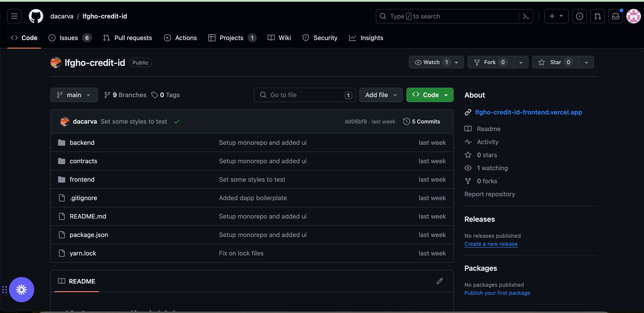Fork the repository
The image size is (644, 313).
click(491, 62)
